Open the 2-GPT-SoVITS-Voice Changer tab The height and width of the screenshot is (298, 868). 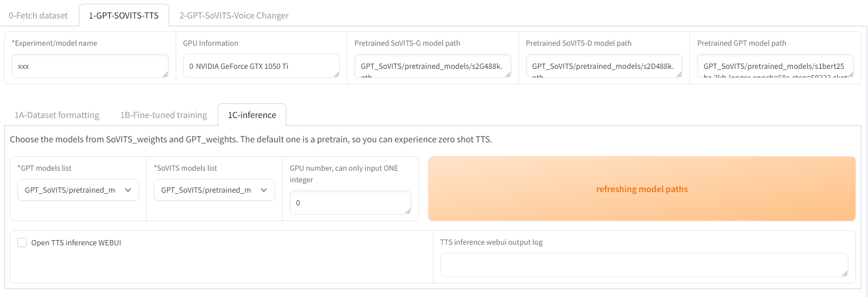(x=233, y=16)
